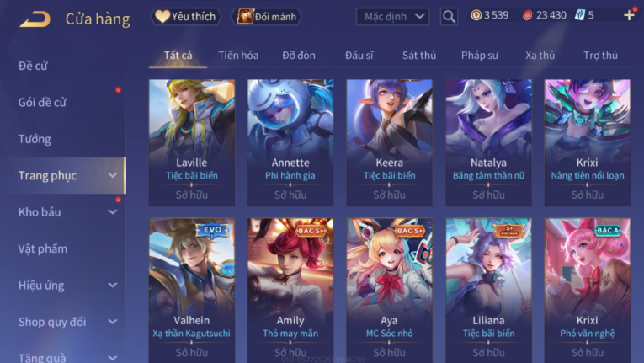644x363 pixels.
Task: Expand the Shop quy đổi section
Action: 113,322
